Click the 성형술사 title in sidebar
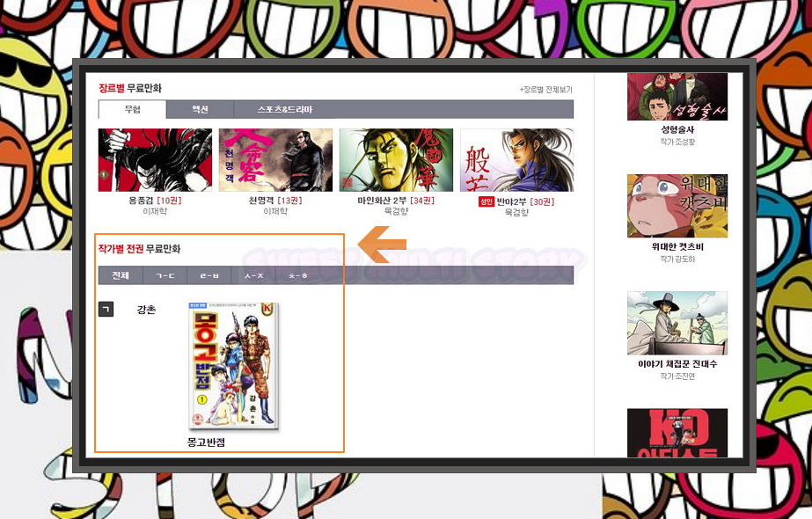Viewport: 812px width, 519px height. [x=677, y=129]
